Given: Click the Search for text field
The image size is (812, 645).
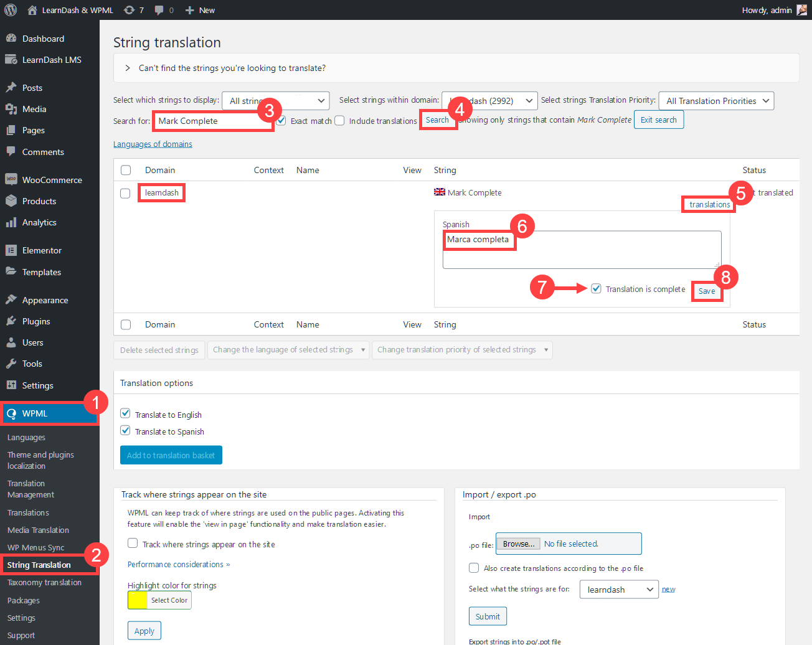Looking at the screenshot, I should (213, 121).
